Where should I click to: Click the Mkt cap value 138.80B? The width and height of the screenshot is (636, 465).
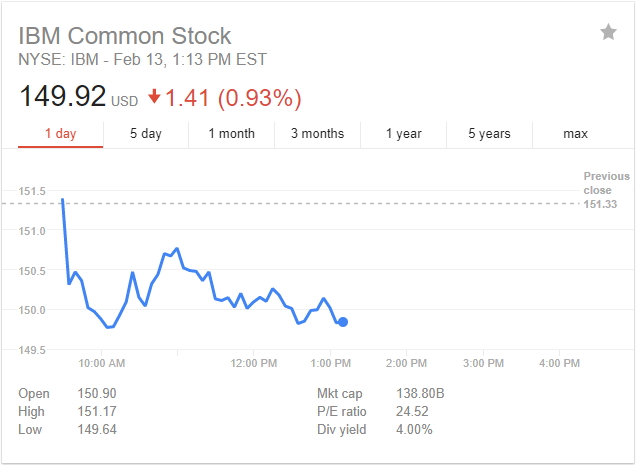tap(422, 394)
